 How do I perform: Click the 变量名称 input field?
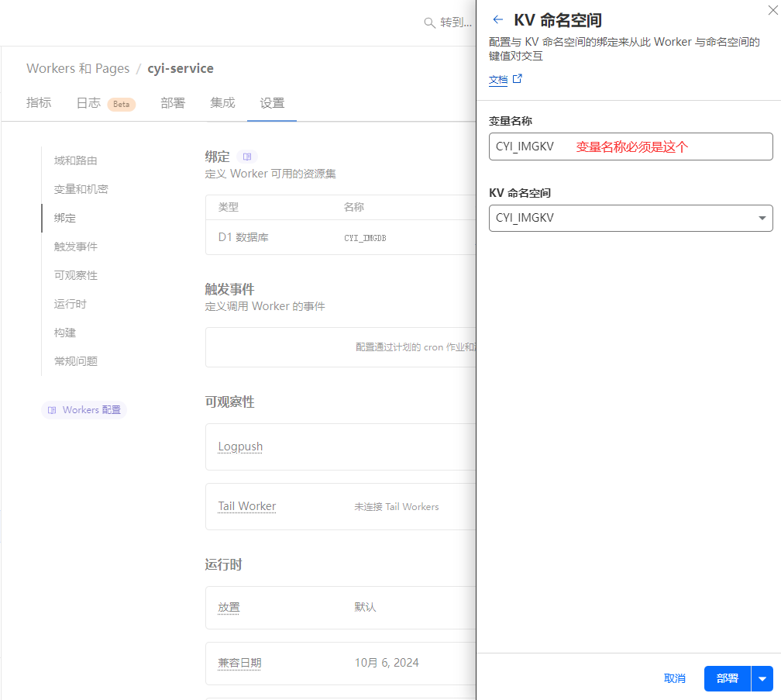[630, 147]
